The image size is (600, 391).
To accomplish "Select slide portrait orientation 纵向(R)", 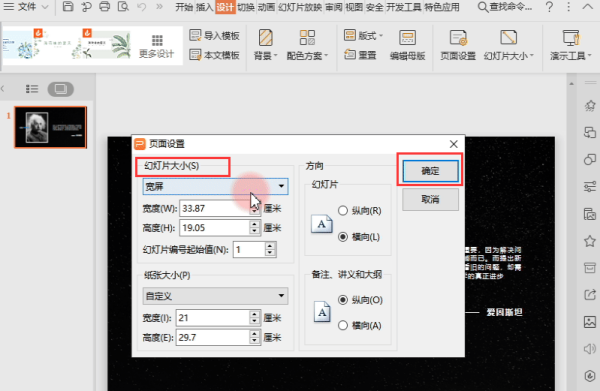I will (x=343, y=211).
